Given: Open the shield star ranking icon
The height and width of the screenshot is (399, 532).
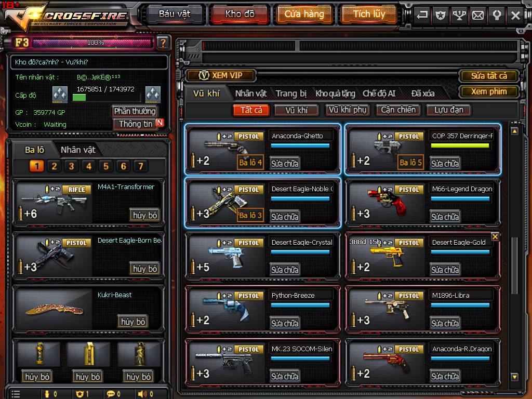Looking at the screenshot, I should point(441,15).
